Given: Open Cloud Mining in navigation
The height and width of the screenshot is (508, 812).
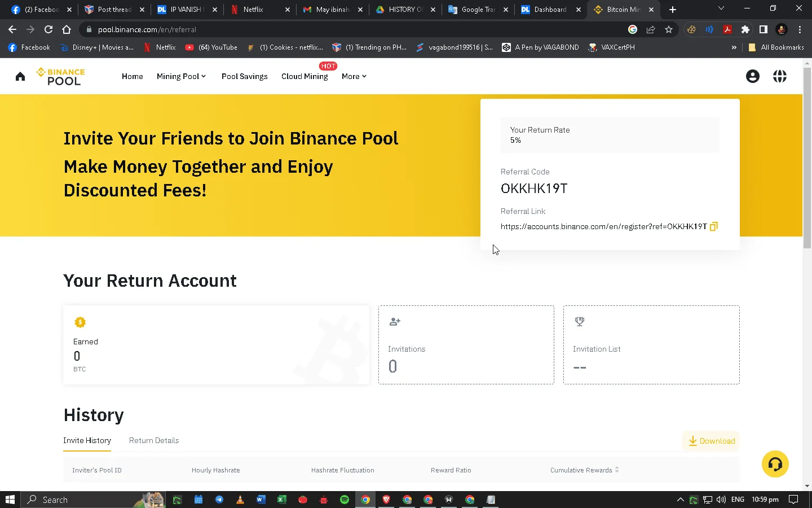Looking at the screenshot, I should pos(304,76).
